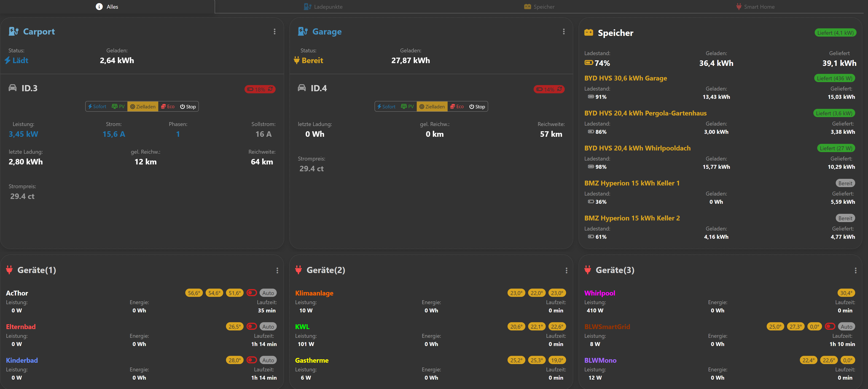Viewport: 868px width, 389px height.
Task: Toggle the Elternbad device switch
Action: [x=251, y=326]
